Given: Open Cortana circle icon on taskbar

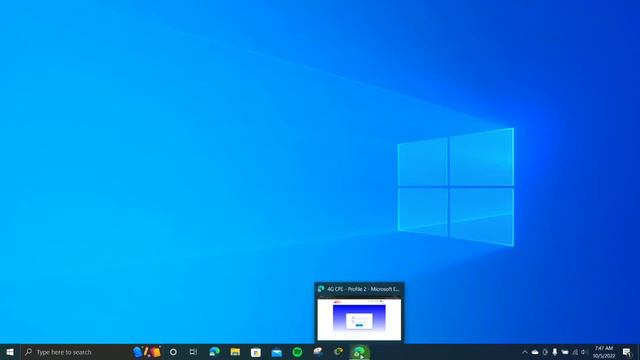Looking at the screenshot, I should [173, 352].
